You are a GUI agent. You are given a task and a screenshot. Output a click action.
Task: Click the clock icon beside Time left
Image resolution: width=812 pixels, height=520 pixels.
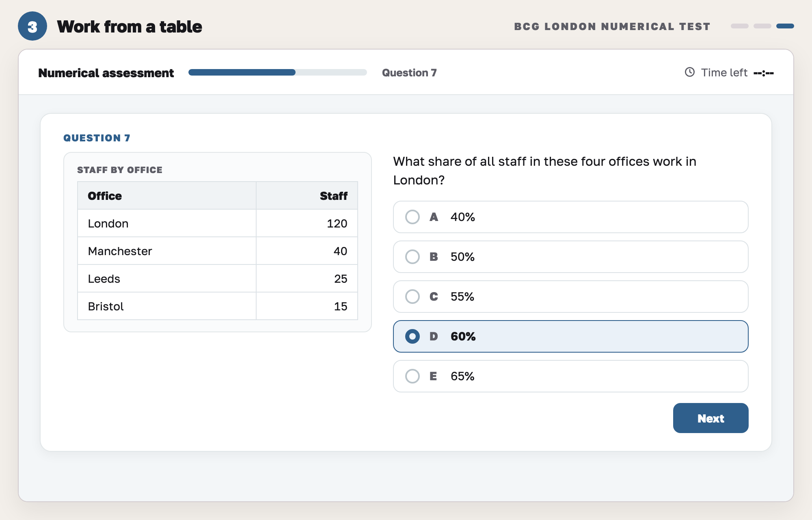click(x=690, y=72)
